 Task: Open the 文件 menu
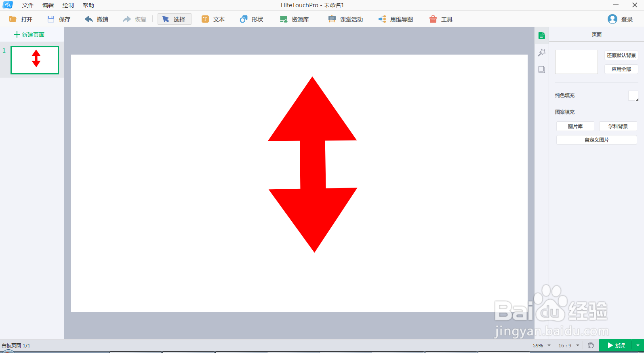click(28, 5)
